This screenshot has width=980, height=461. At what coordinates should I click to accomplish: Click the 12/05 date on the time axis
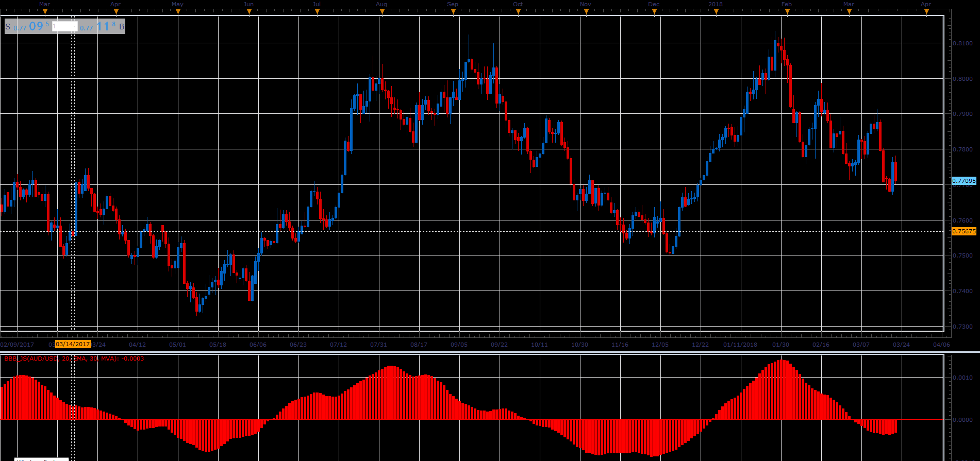coord(660,345)
